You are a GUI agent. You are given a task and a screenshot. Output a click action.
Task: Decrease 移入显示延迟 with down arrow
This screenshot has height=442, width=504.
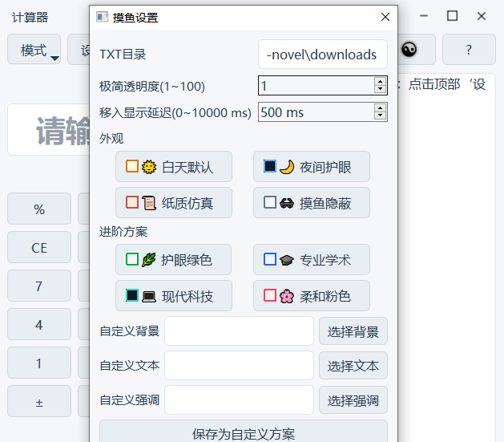[381, 116]
